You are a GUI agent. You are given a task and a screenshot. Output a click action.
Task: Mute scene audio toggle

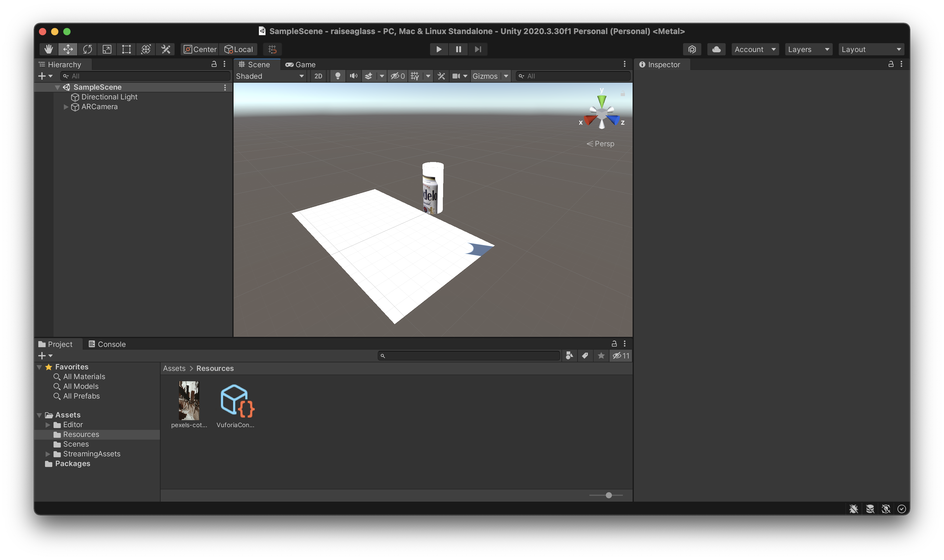(353, 76)
